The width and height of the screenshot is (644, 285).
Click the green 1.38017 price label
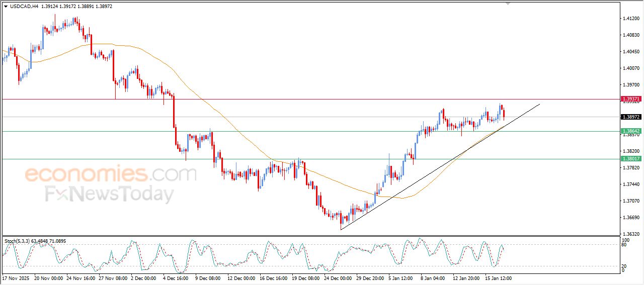click(631, 159)
